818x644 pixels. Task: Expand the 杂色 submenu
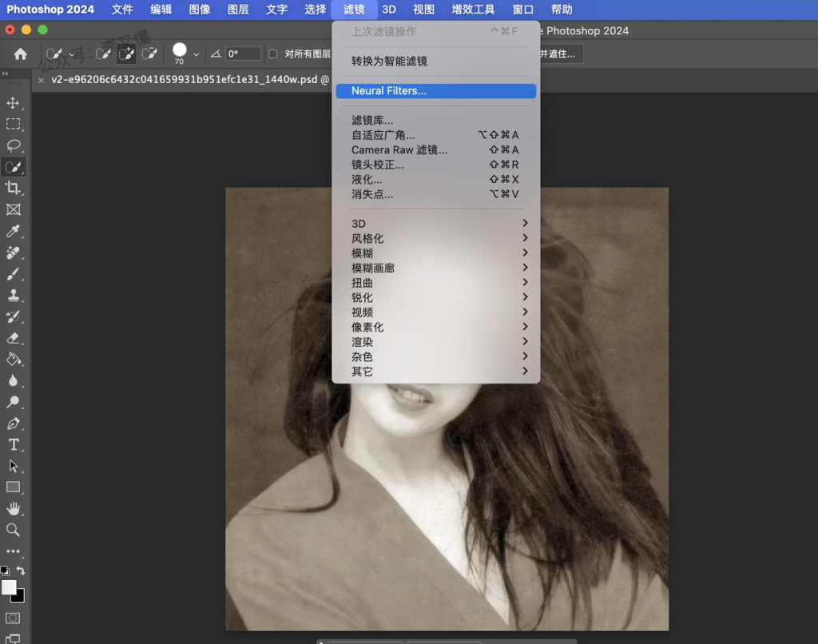[x=435, y=357]
